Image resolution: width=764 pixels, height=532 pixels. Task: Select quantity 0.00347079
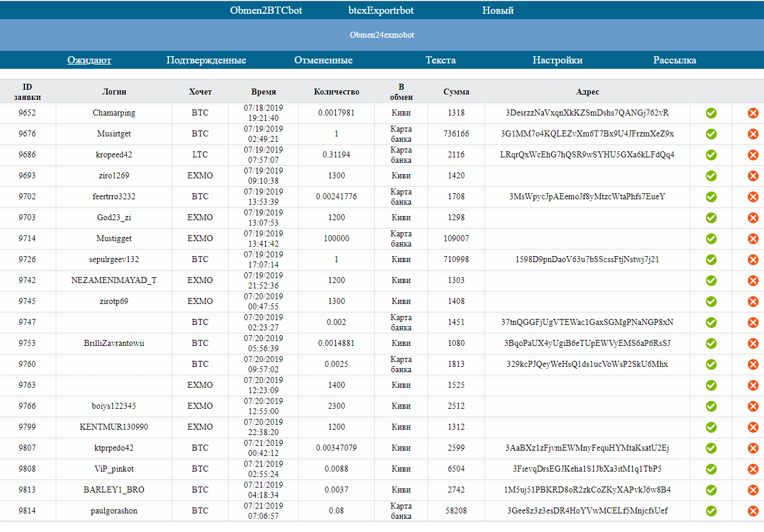tap(336, 448)
